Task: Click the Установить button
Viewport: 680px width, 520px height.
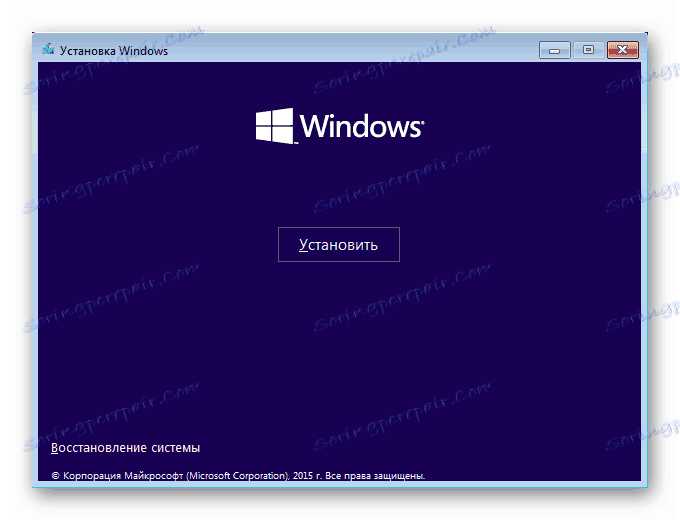Action: click(x=339, y=245)
